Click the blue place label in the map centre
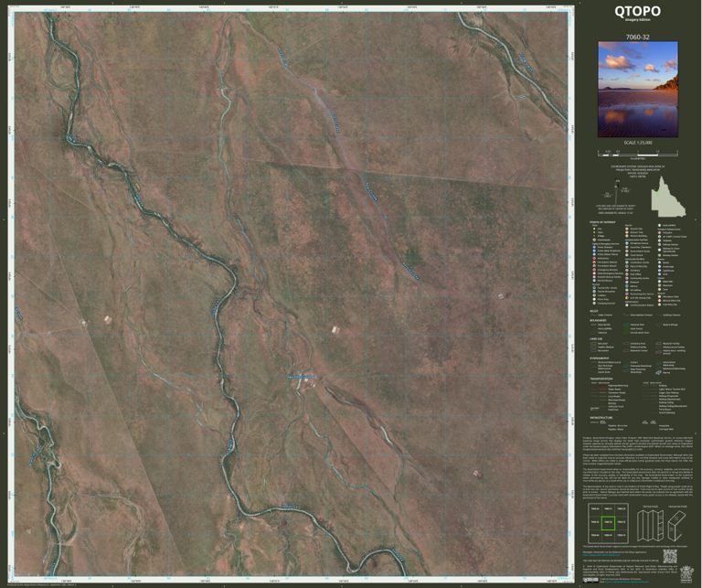Image resolution: width=702 pixels, height=588 pixels. click(x=301, y=377)
